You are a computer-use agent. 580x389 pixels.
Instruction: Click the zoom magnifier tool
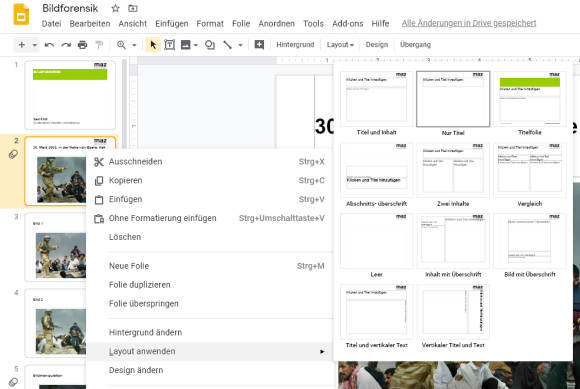[x=121, y=45]
